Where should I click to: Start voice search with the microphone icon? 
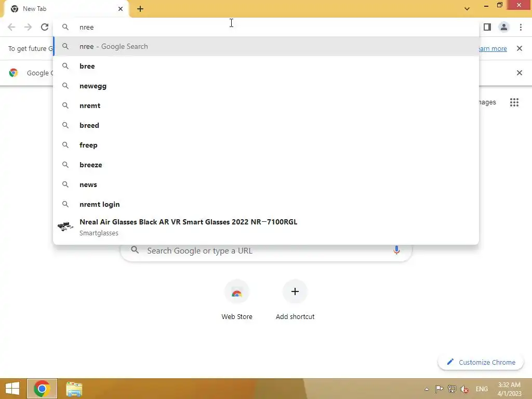click(396, 250)
